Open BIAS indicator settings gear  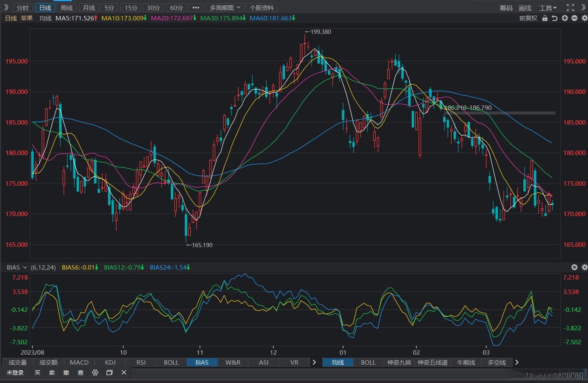tap(584, 267)
